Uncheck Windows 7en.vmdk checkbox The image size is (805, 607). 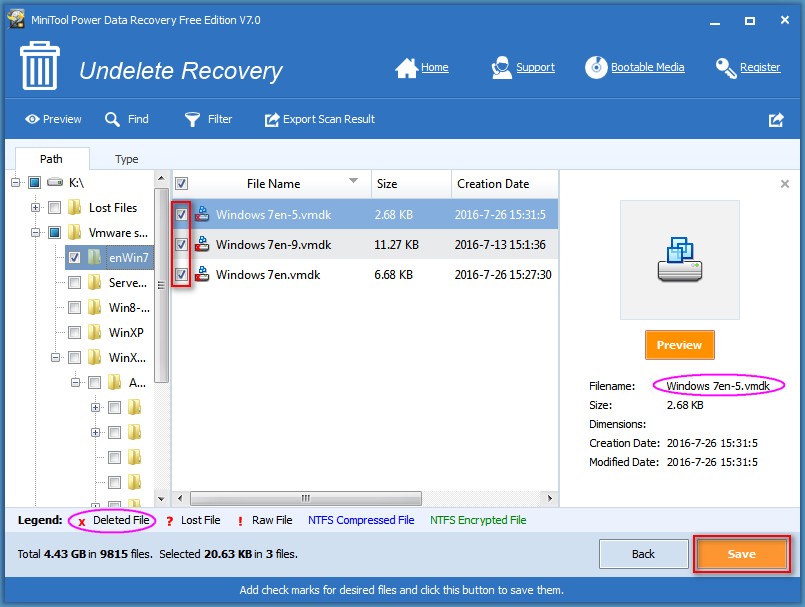(x=181, y=274)
